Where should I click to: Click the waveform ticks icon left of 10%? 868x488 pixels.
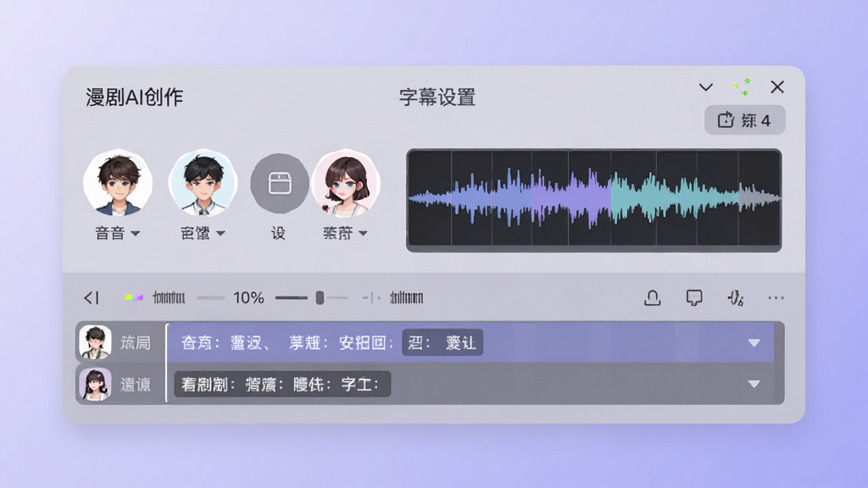(169, 297)
